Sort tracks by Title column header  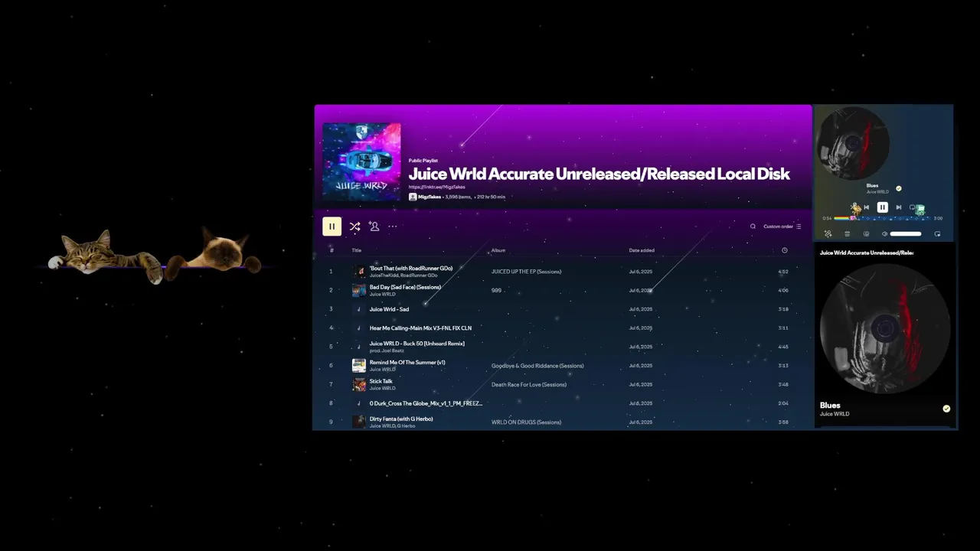[x=357, y=250]
